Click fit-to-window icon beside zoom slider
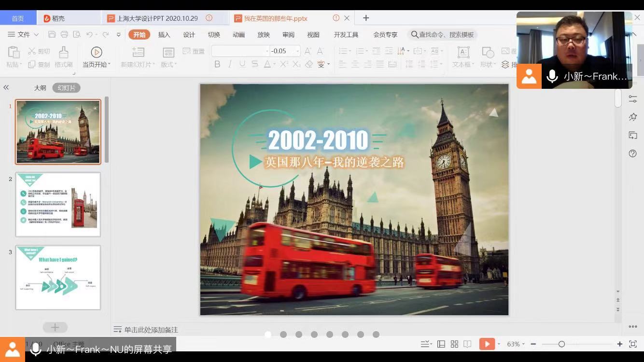The width and height of the screenshot is (644, 362). pyautogui.click(x=633, y=344)
